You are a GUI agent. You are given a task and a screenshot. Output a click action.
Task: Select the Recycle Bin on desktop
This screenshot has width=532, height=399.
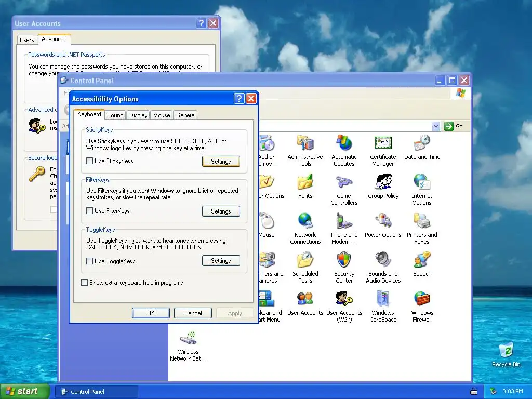point(506,354)
